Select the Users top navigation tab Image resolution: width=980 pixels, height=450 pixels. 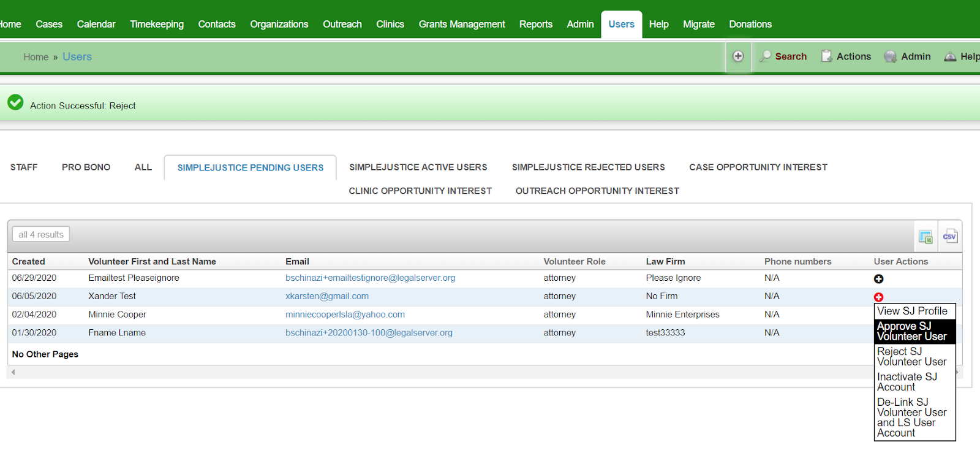(622, 25)
